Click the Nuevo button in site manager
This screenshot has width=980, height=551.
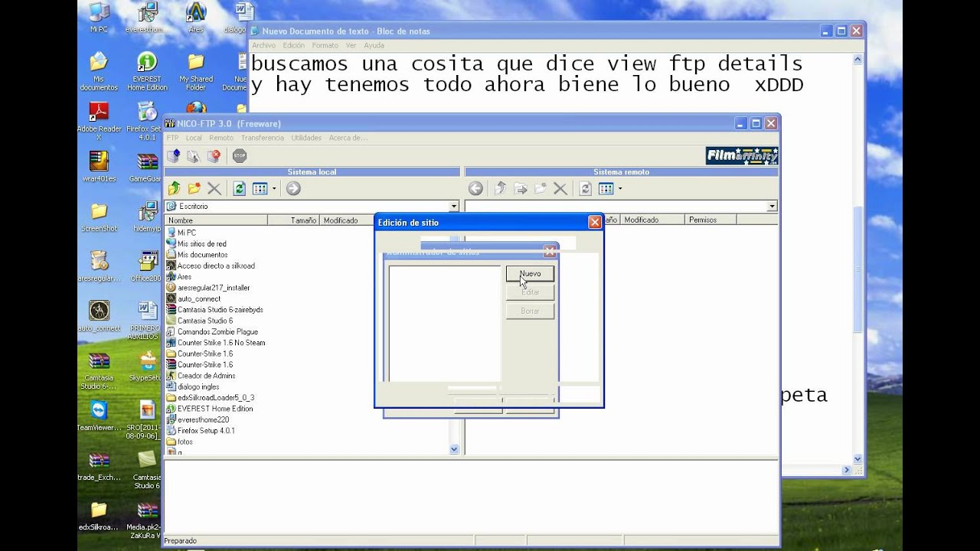[530, 273]
